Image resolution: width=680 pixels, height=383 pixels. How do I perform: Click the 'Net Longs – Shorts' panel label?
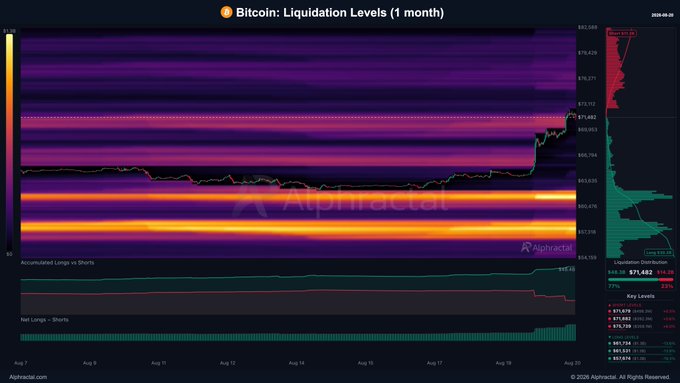[45, 320]
